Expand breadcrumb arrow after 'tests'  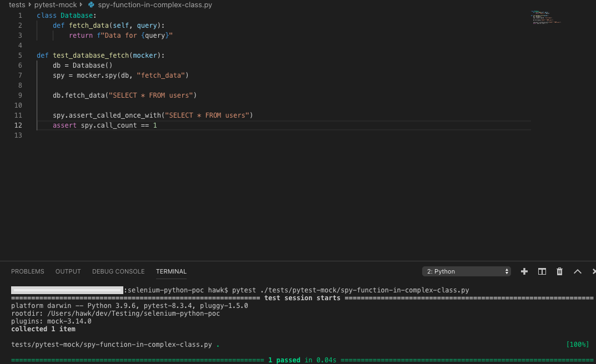coord(29,5)
